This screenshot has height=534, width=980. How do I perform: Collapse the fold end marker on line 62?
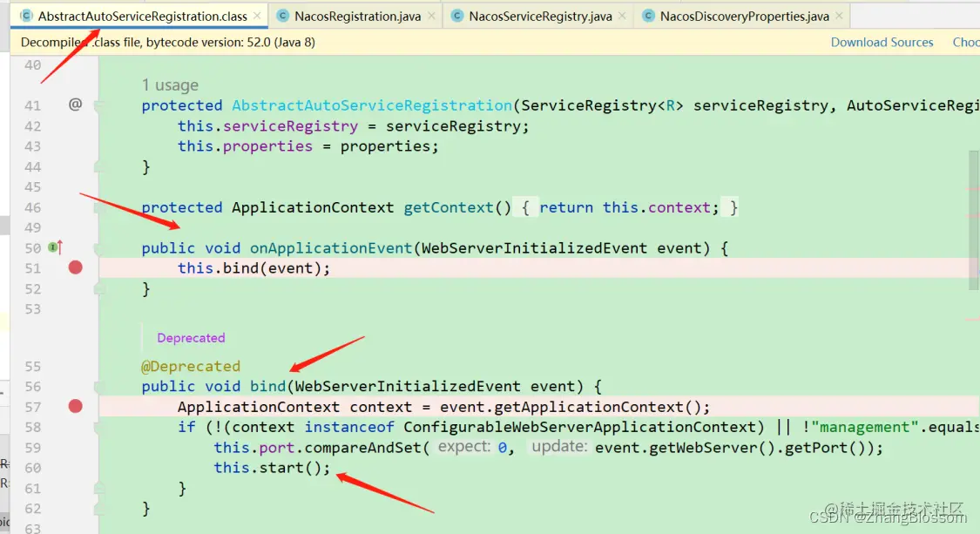(98, 509)
